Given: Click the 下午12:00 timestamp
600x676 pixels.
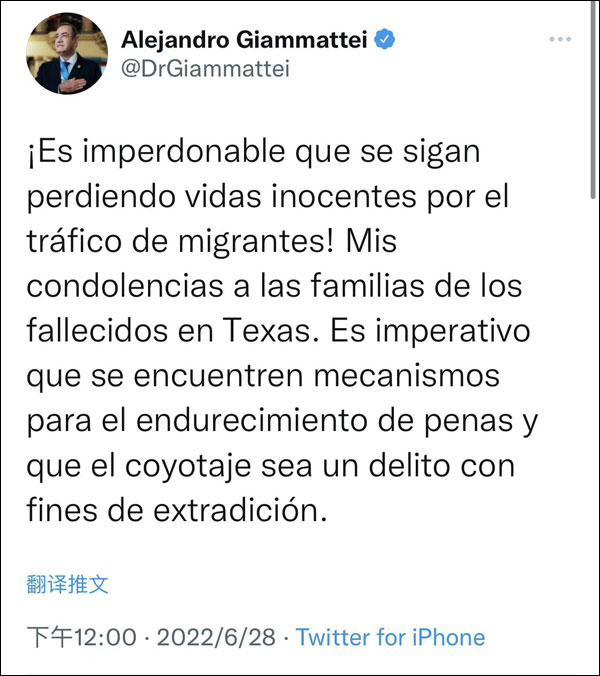Looking at the screenshot, I should coord(81,637).
